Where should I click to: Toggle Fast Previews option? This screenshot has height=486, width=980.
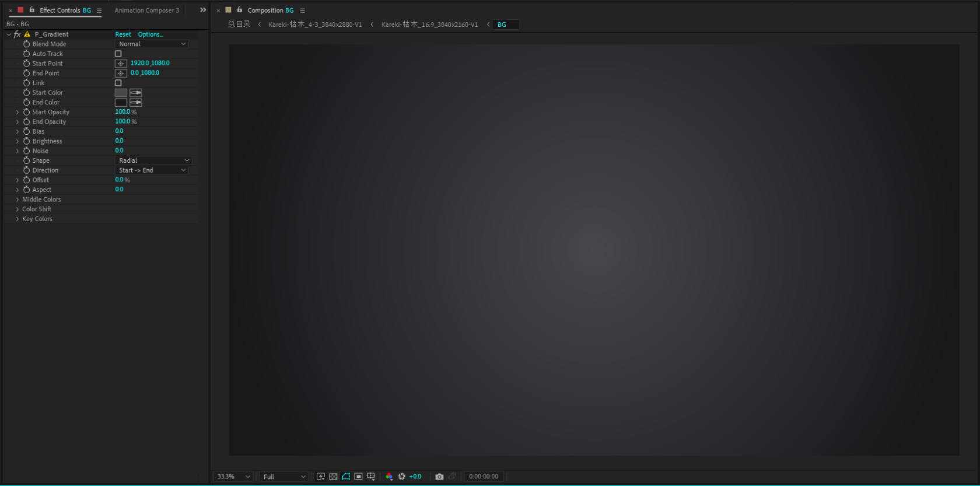click(x=320, y=477)
